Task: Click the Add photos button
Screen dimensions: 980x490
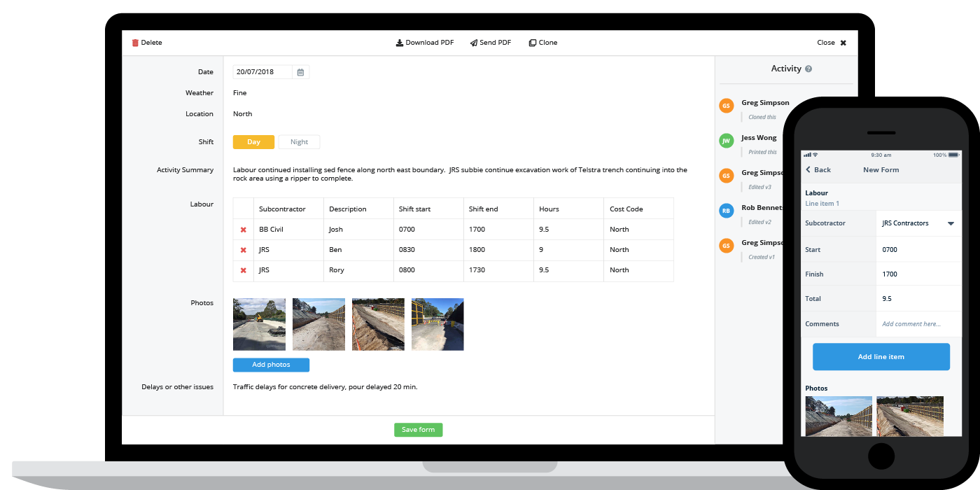Action: (271, 365)
